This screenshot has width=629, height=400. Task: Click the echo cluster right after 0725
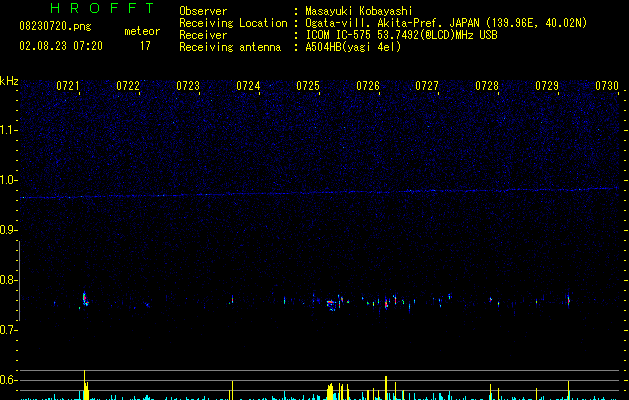click(331, 305)
